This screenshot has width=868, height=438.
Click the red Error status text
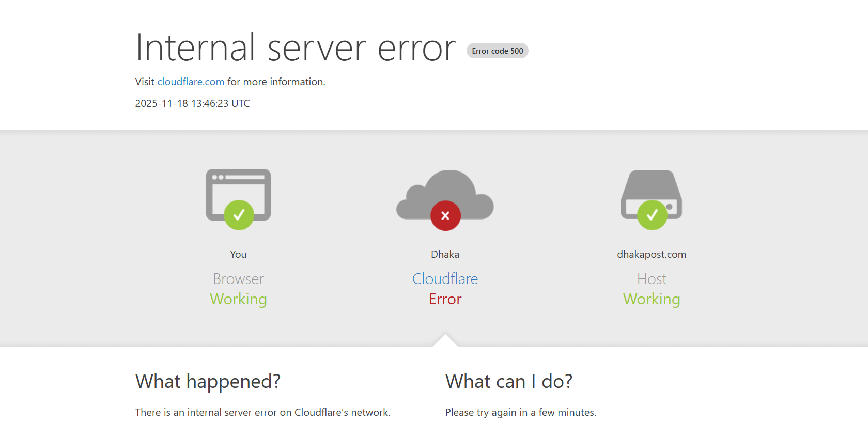[x=445, y=299]
